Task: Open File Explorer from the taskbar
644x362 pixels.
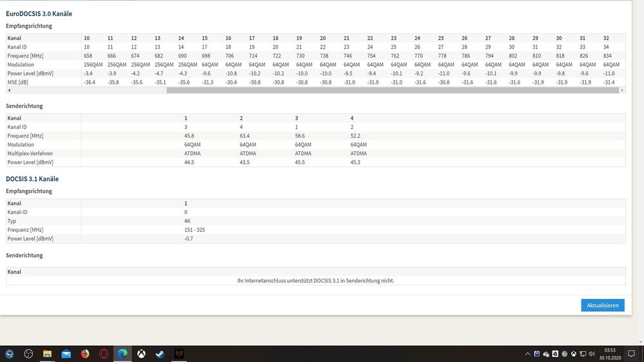Action: (47, 354)
